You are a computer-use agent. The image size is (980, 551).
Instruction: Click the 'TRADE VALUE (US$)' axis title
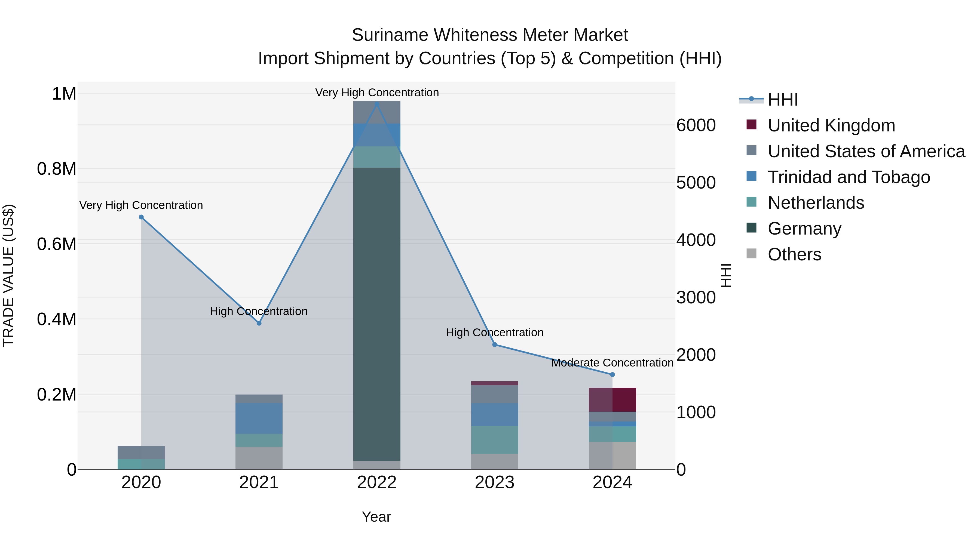click(8, 275)
